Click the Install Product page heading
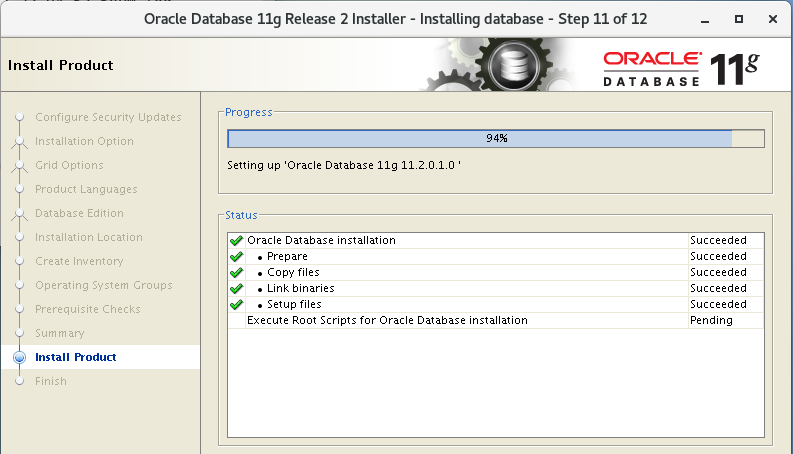This screenshot has width=793, height=454. pyautogui.click(x=61, y=65)
